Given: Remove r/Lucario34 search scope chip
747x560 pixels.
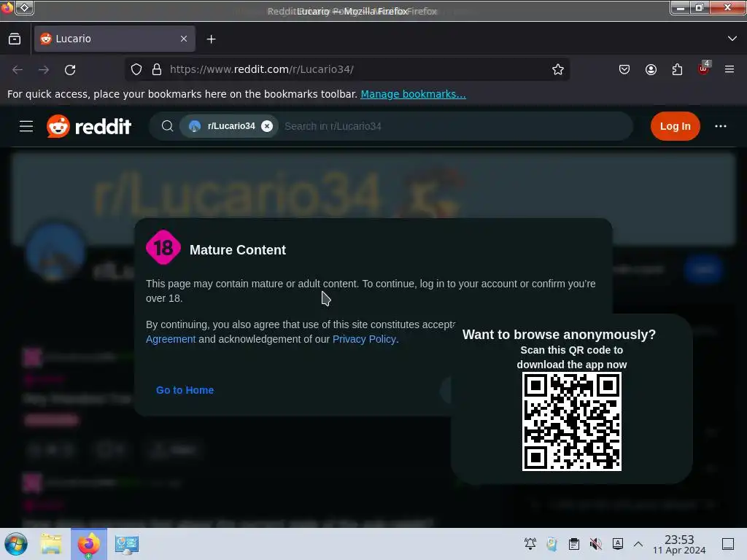Looking at the screenshot, I should [x=267, y=126].
